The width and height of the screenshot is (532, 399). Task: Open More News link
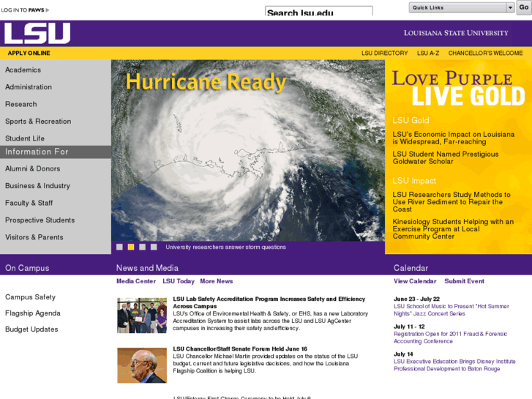(217, 281)
